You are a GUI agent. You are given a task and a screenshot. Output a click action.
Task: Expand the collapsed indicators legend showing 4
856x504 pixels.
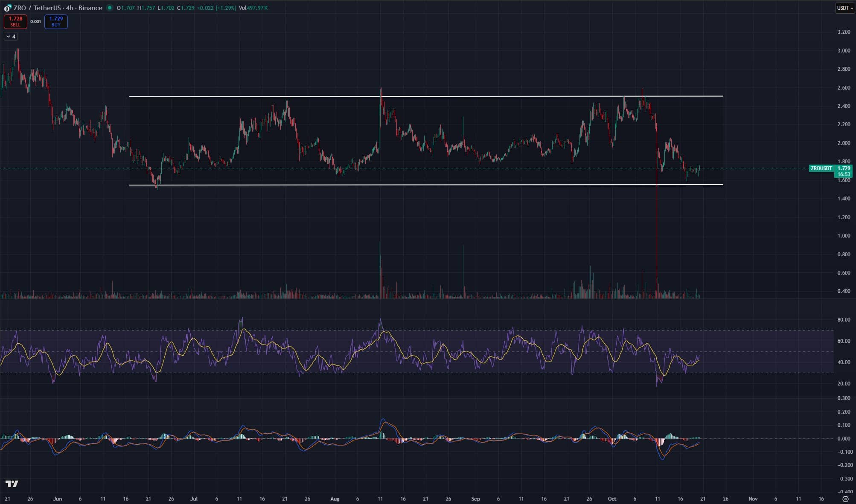(11, 37)
